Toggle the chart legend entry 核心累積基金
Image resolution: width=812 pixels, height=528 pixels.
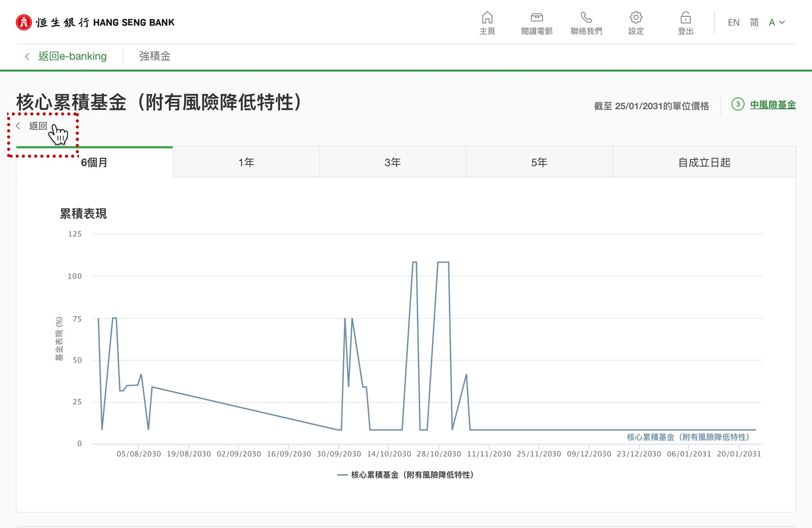pyautogui.click(x=405, y=475)
